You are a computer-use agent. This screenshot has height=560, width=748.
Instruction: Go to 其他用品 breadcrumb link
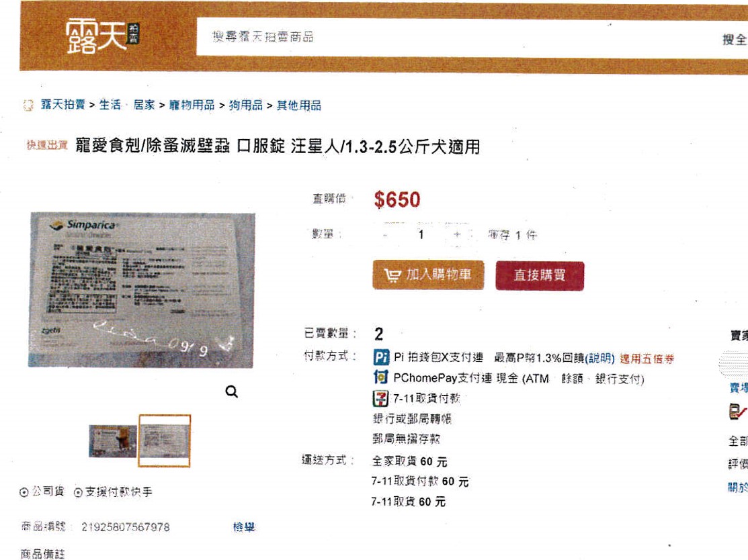[299, 105]
